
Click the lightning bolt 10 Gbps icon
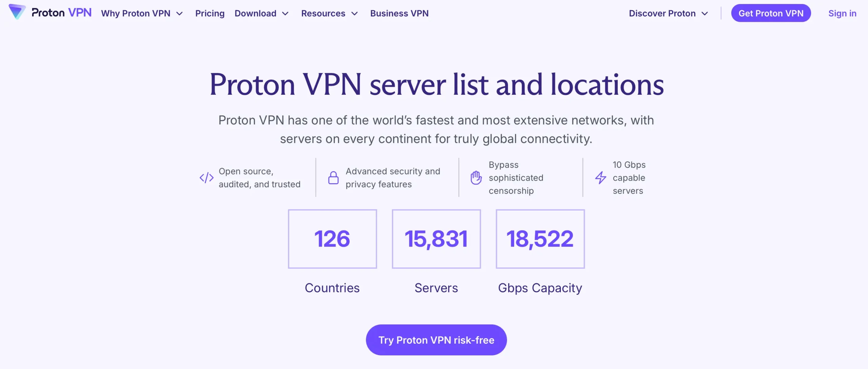point(600,177)
